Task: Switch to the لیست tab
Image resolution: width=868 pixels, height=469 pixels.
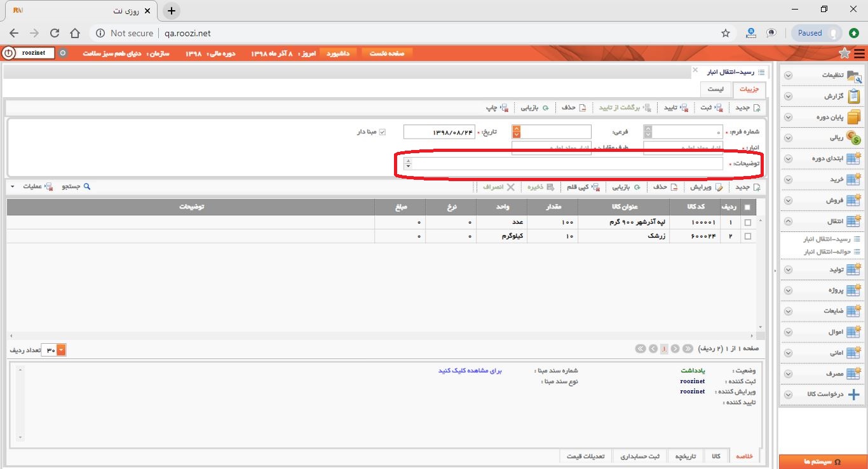Action: point(715,90)
